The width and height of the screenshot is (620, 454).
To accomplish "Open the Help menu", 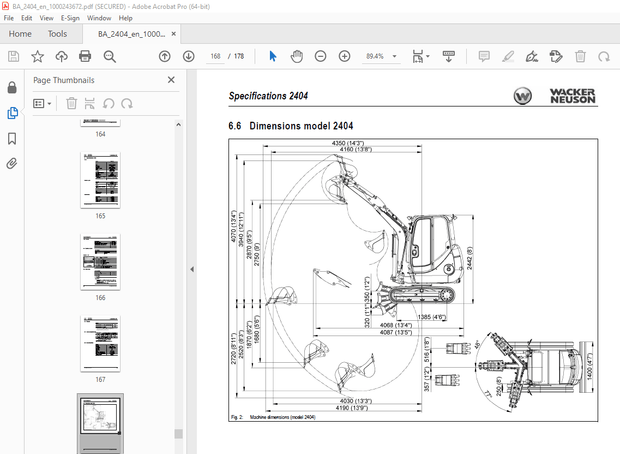I will (125, 18).
